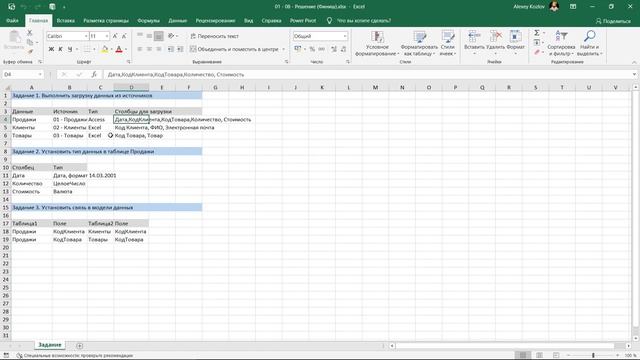Open 'Сортировка и фильтр' dropdown
This screenshot has height=360, width=640.
(561, 43)
